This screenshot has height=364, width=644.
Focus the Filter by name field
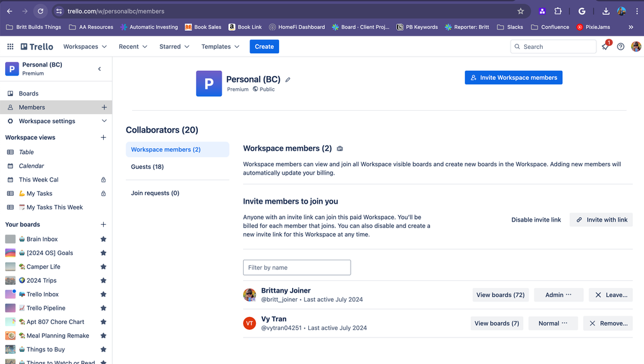(x=297, y=267)
